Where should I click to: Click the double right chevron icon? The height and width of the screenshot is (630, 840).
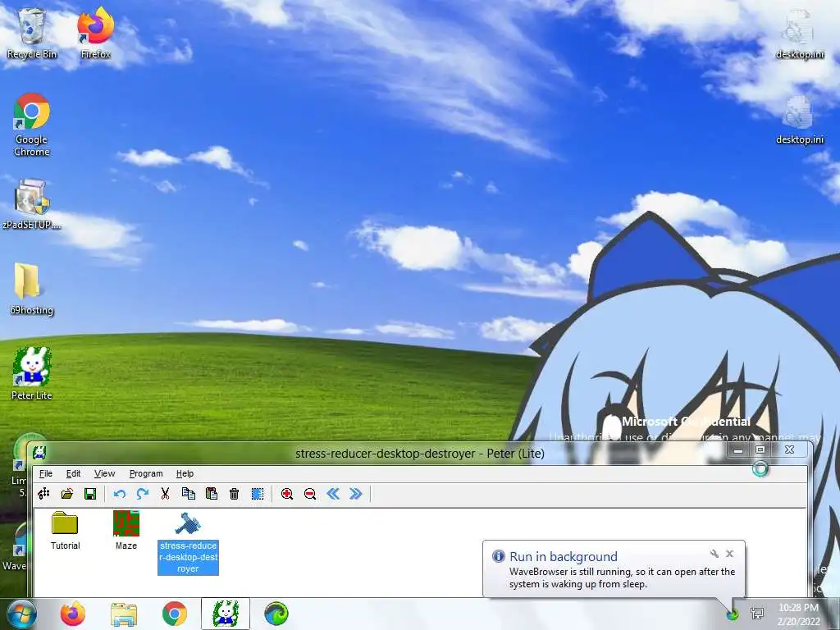click(356, 494)
